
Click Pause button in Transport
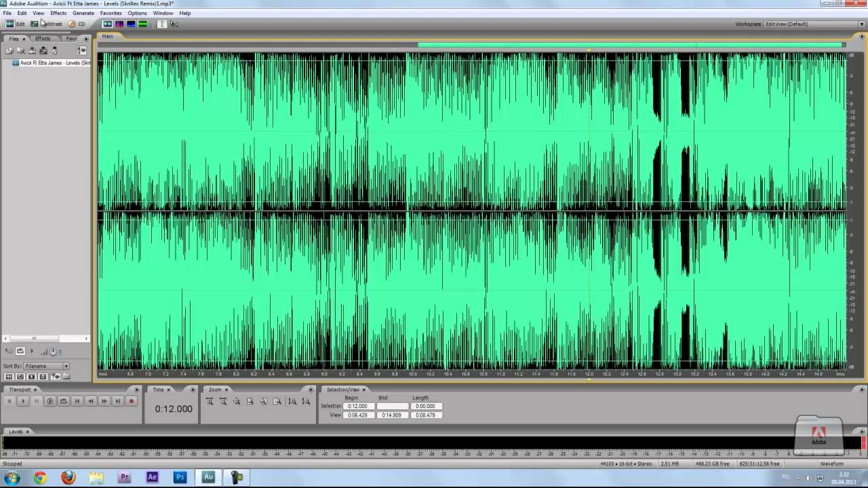point(37,401)
